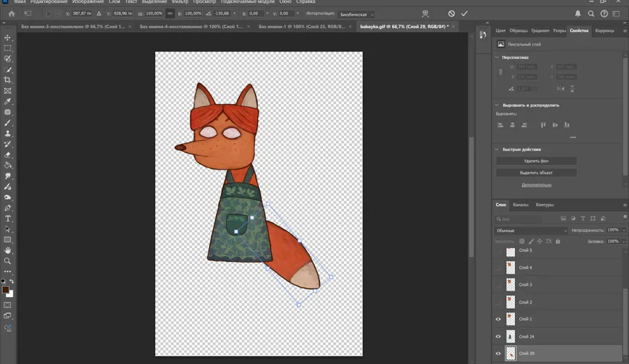Commit the transform with the checkmark
629x364 pixels.
[464, 13]
